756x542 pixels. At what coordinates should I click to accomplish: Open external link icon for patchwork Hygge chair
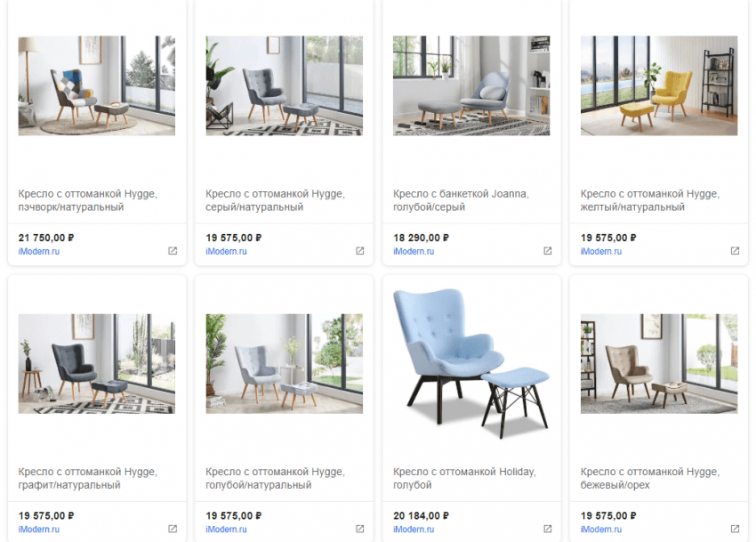coord(173,251)
